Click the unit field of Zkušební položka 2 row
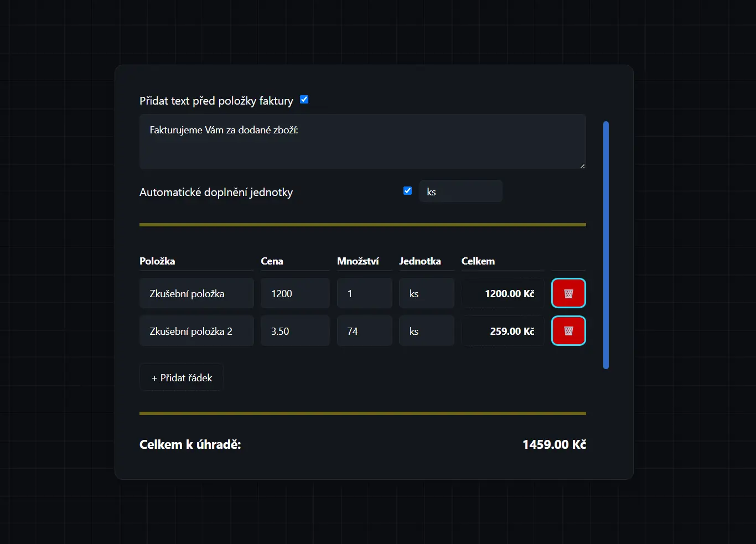756x544 pixels. tap(427, 331)
